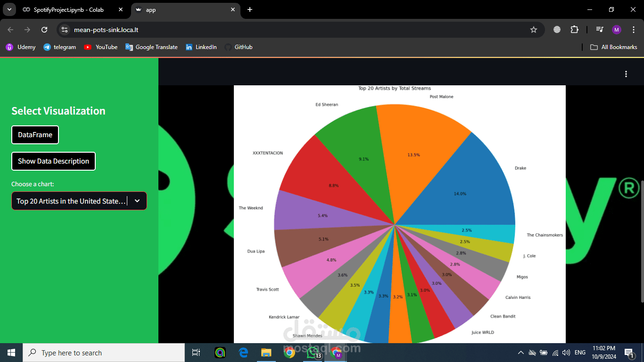Screen dimensions: 644x362
Task: Reload the page with the refresh icon
Action: point(44,30)
